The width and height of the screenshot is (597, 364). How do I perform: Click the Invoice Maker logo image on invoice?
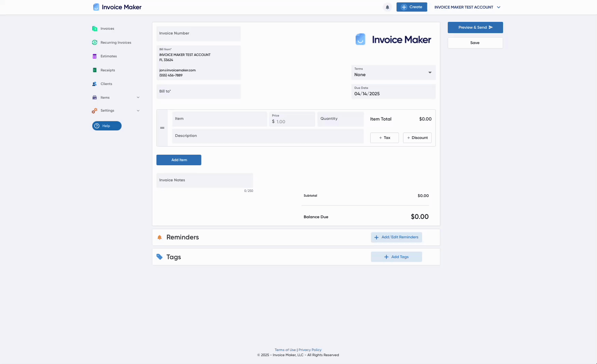point(393,40)
